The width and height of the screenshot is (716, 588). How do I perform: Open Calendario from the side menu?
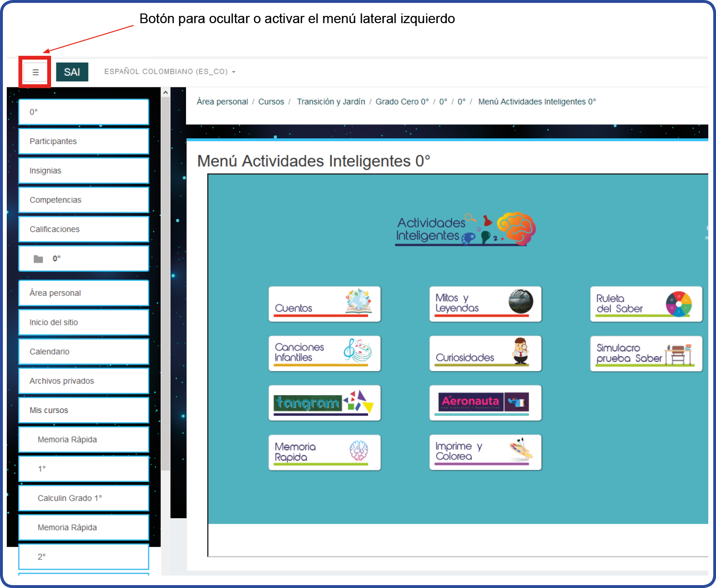83,352
